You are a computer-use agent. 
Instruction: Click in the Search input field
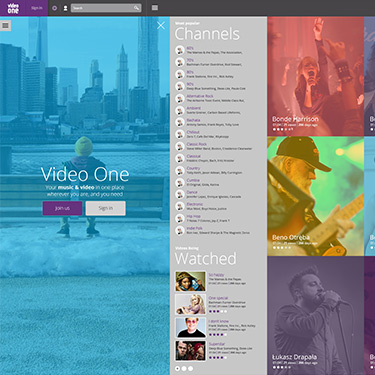[x=103, y=8]
